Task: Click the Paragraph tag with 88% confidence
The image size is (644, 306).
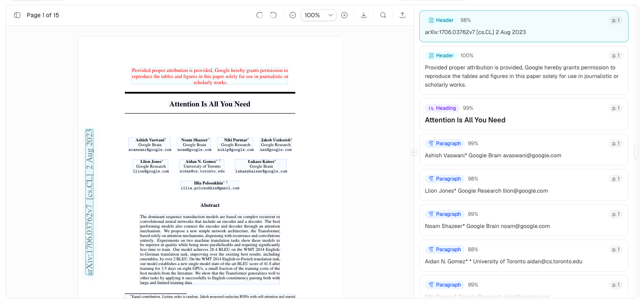Action: coord(445,250)
